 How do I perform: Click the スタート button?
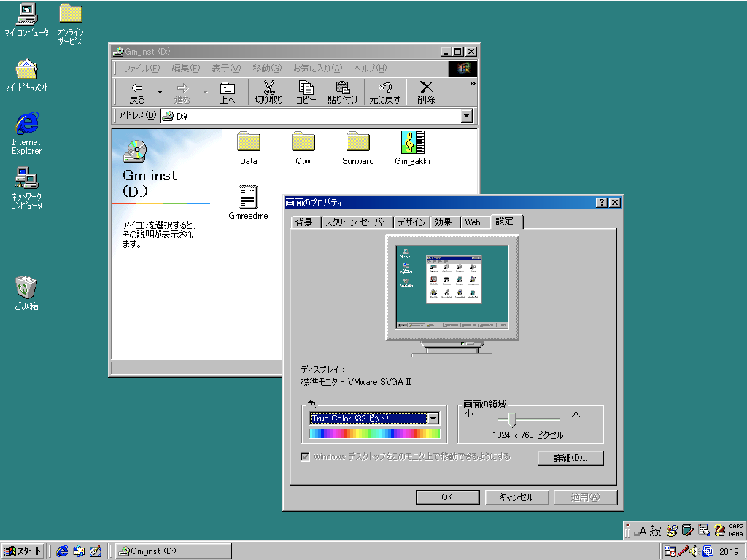click(x=23, y=551)
